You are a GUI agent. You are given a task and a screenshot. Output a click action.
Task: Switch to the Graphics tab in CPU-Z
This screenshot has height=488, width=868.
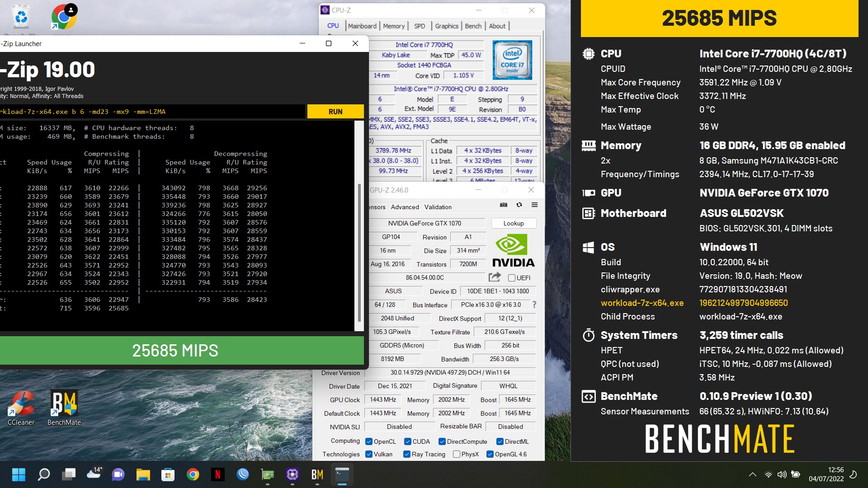click(x=447, y=26)
